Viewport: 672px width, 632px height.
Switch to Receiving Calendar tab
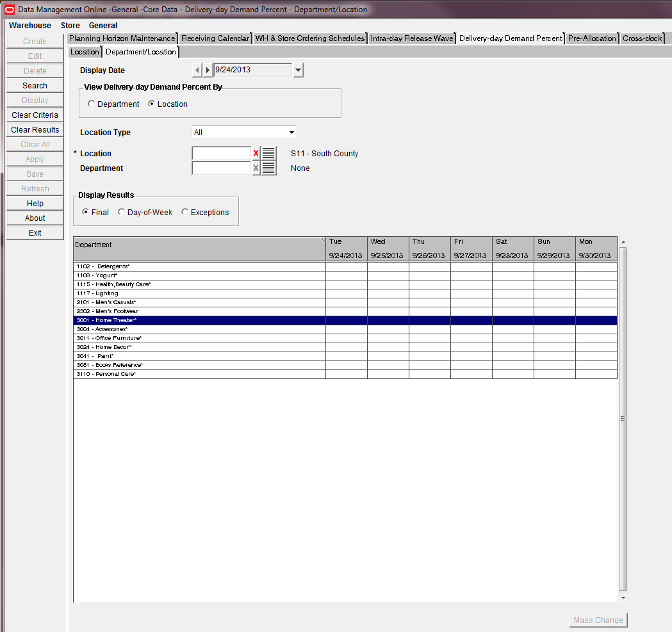click(x=215, y=38)
